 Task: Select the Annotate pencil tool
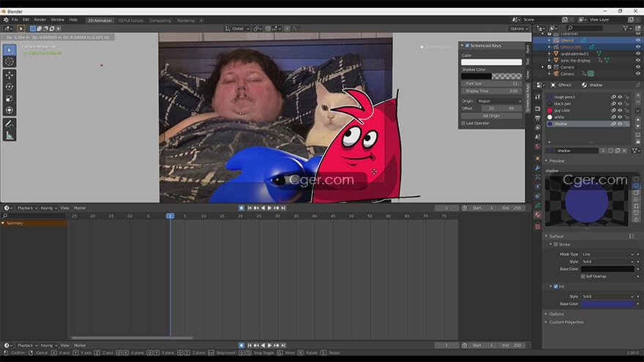click(10, 124)
